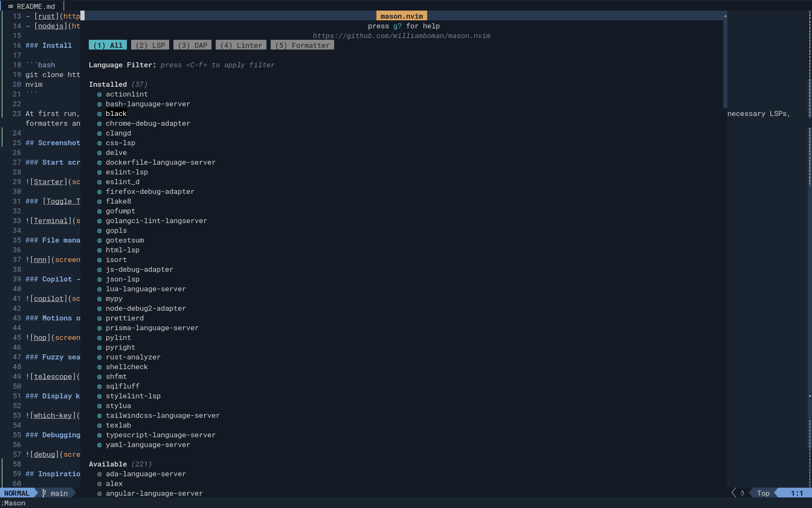Click the package icon beside gopls
This screenshot has height=508, width=812.
(99, 231)
